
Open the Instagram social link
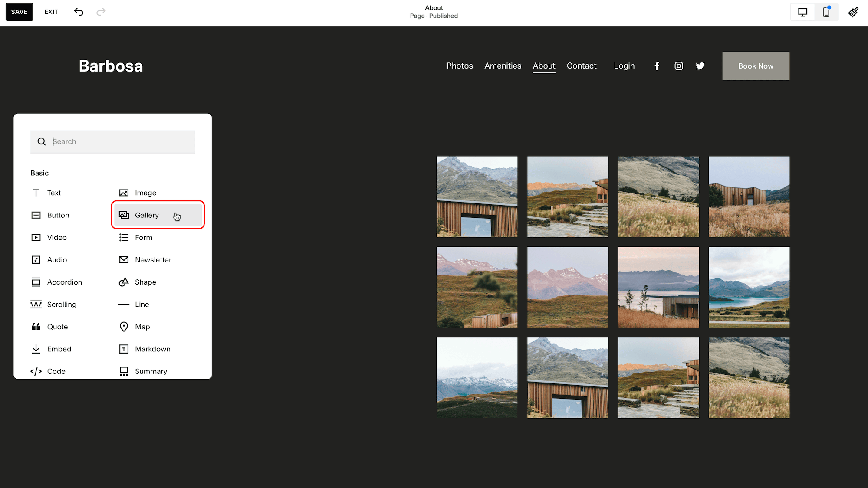pos(678,66)
